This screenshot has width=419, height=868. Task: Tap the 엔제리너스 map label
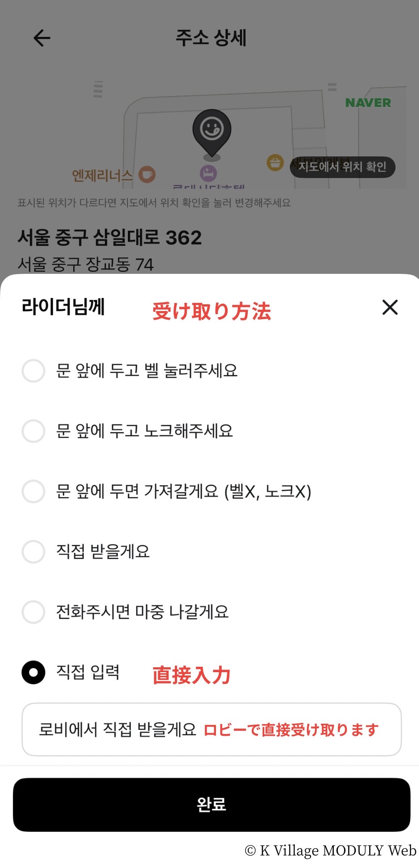tap(103, 175)
